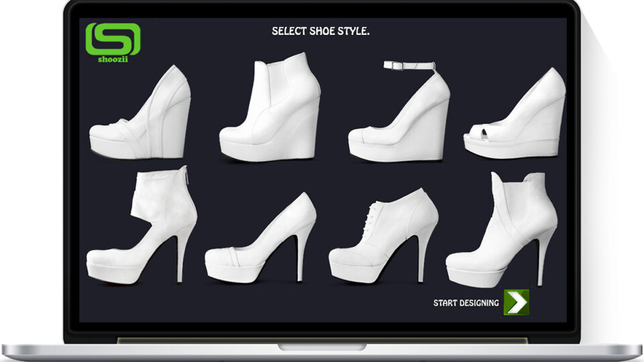Pick the ankle-strap wedge shoe style
Screen dimensions: 644x362
[399, 111]
